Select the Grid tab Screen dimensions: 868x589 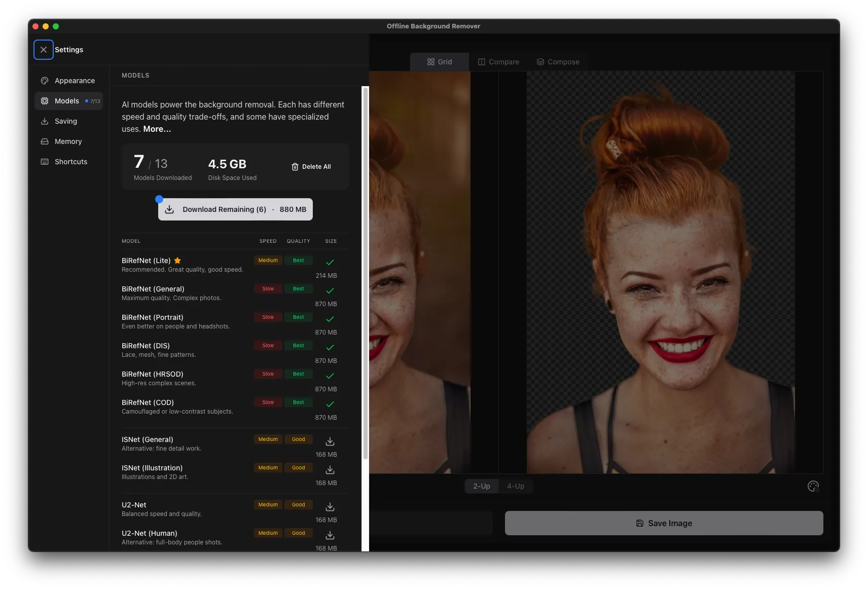pyautogui.click(x=439, y=61)
